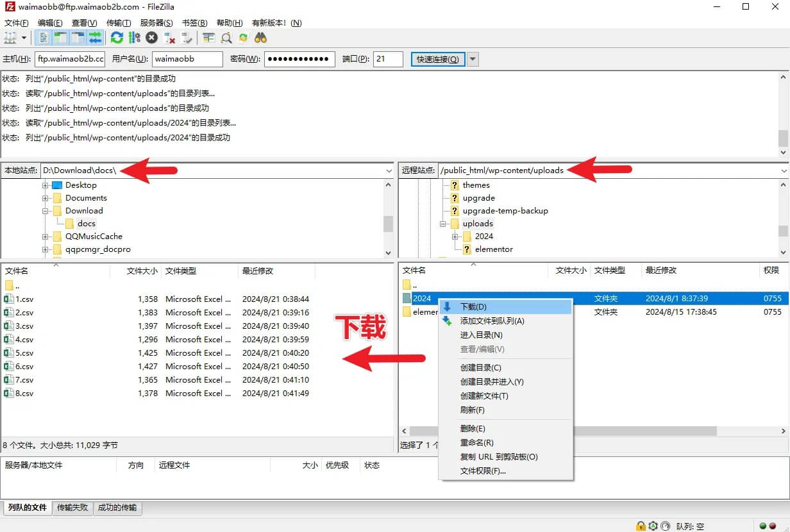Image resolution: width=790 pixels, height=532 pixels.
Task: Click the 主机 host input field
Action: coord(69,59)
